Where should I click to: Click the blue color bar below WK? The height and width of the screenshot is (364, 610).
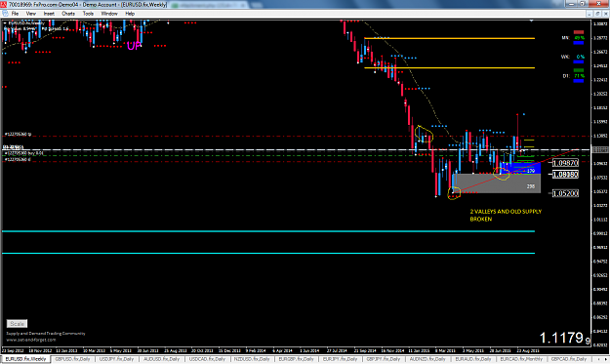[579, 61]
